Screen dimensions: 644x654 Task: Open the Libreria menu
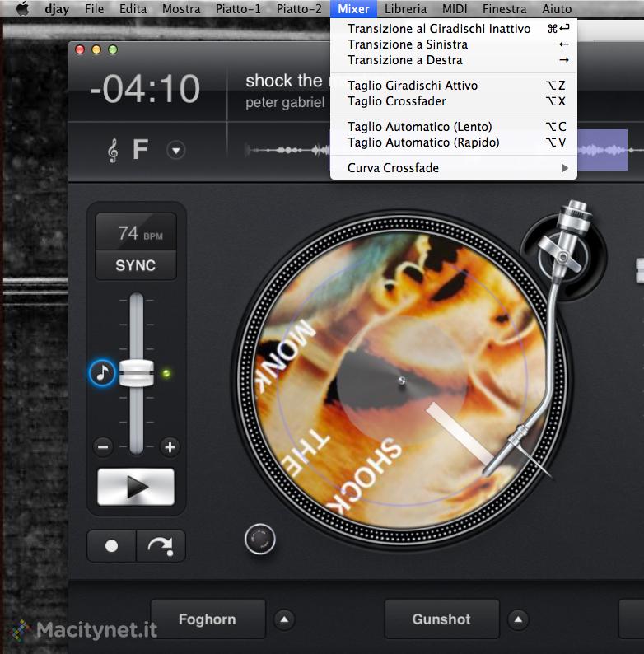[405, 9]
